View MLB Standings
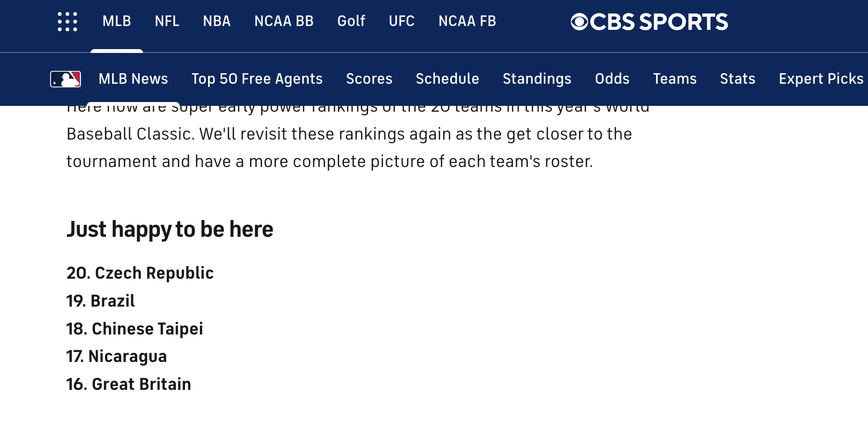Viewport: 868px width, 438px height. coord(537,79)
